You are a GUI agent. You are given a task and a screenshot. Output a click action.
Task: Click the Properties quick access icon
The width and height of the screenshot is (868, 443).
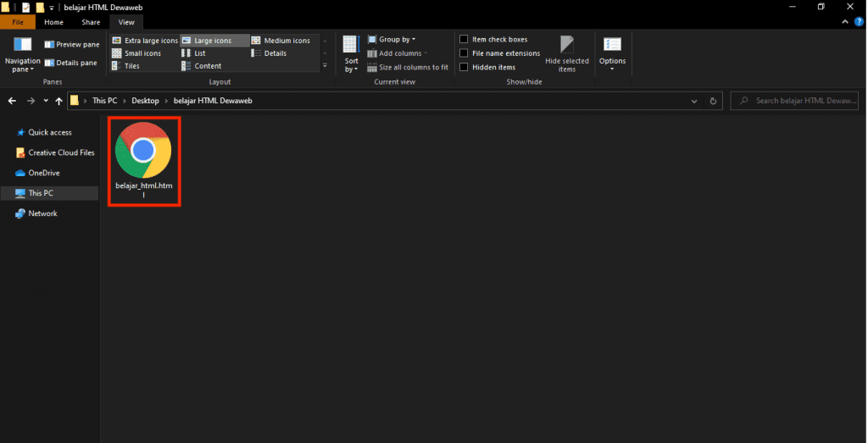(x=26, y=8)
